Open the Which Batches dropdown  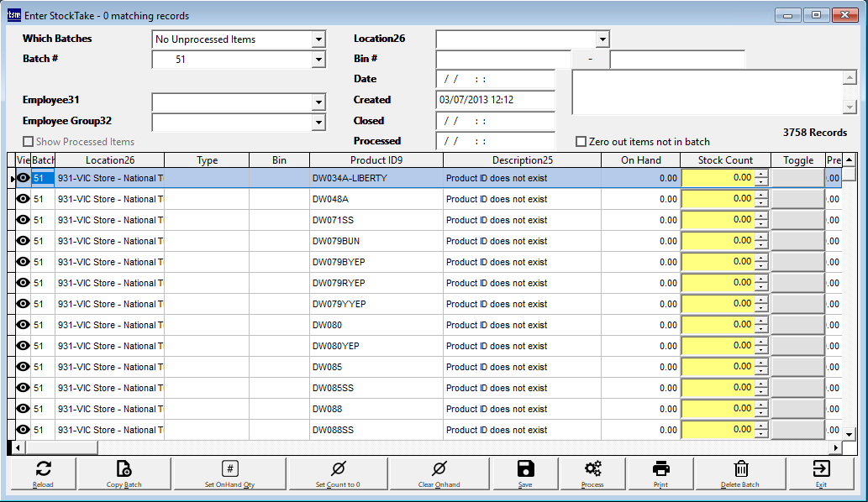tap(318, 39)
